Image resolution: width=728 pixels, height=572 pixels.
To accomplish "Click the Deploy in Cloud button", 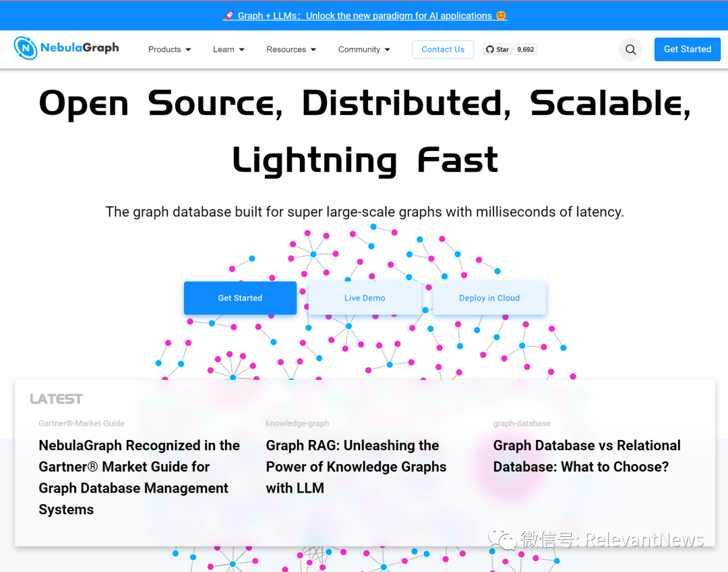I will pos(489,298).
